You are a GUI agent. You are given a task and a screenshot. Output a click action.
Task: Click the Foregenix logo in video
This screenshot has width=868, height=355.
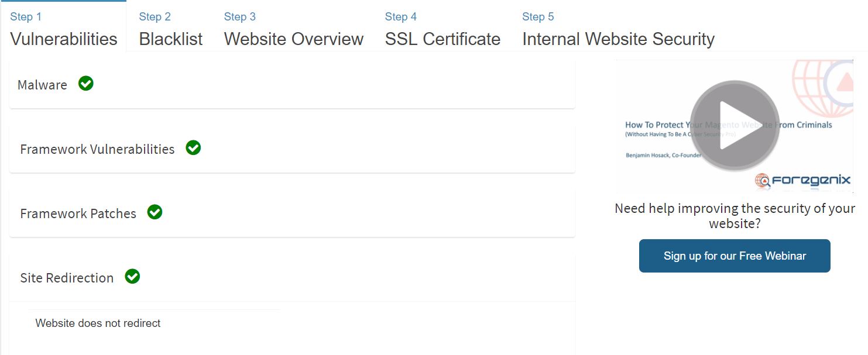pyautogui.click(x=802, y=180)
